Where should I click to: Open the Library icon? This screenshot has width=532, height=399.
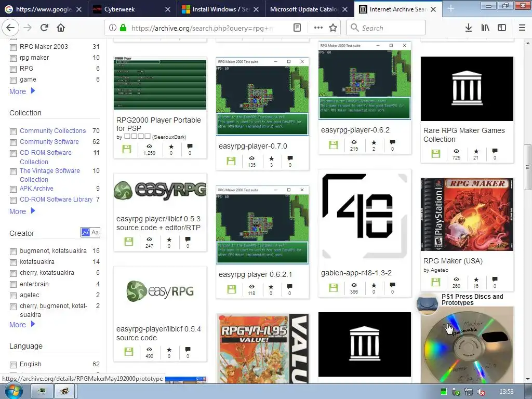pos(485,28)
